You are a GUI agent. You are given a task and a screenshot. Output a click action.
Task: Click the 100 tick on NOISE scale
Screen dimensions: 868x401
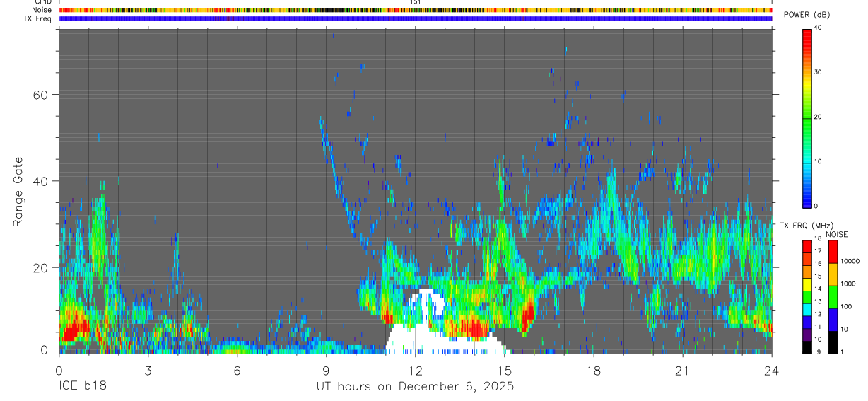pyautogui.click(x=846, y=307)
